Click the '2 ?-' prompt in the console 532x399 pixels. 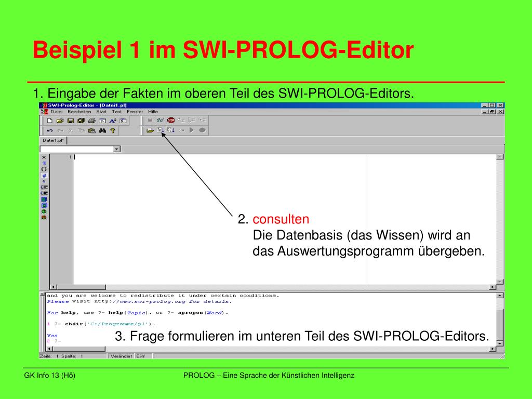54,341
